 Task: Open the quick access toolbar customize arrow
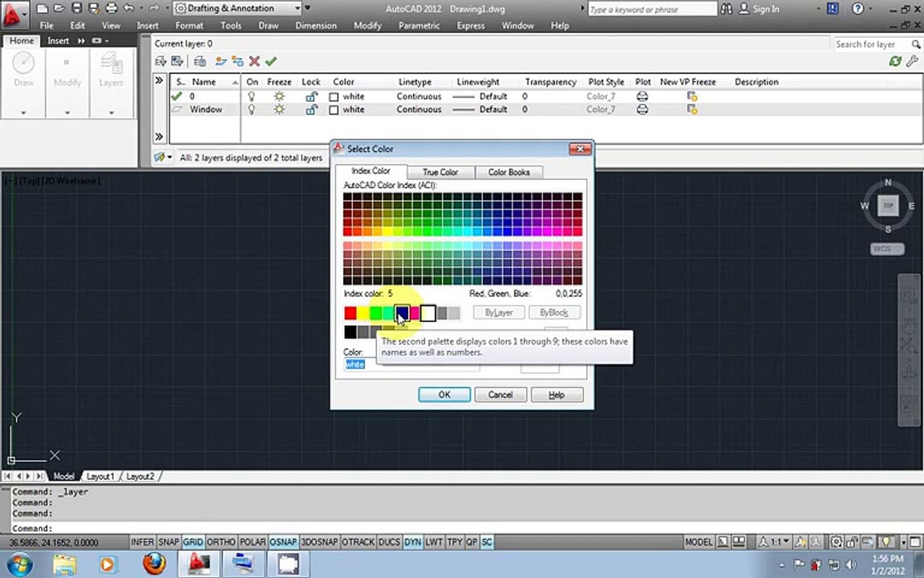[307, 8]
